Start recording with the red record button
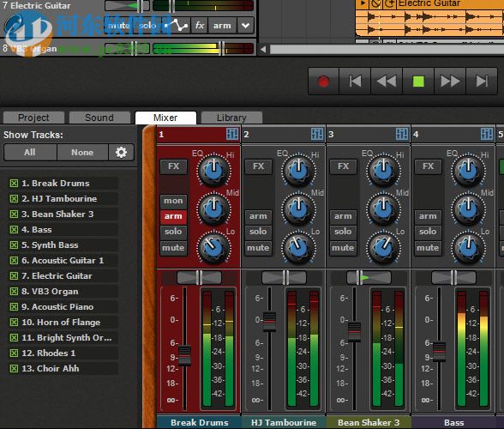This screenshot has width=504, height=429. [x=323, y=82]
